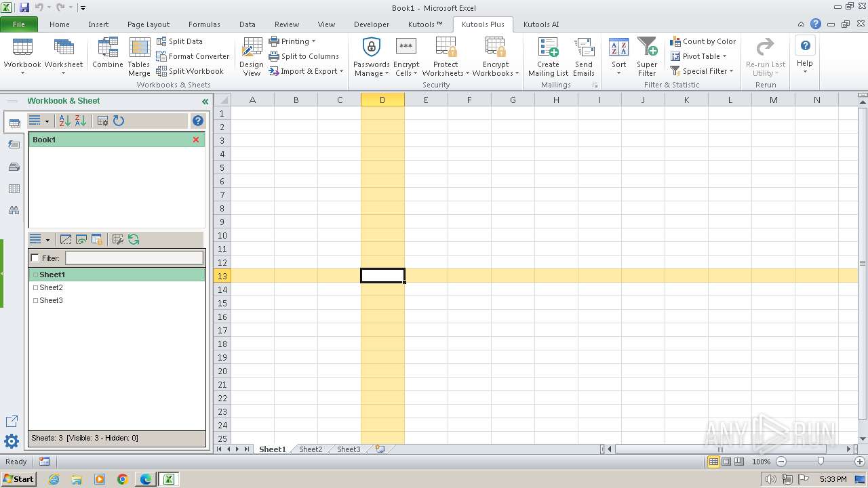
Task: Expand Passwords Manage dropdown
Action: tap(371, 57)
